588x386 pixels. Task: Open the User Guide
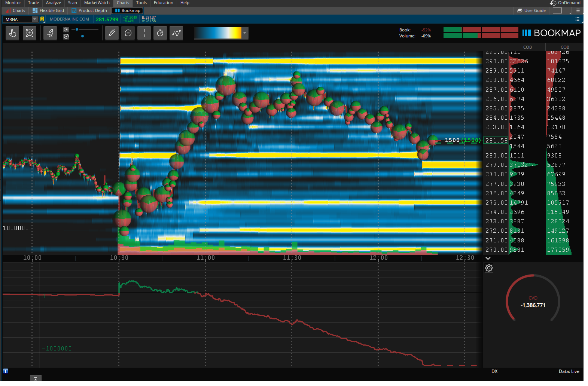531,10
